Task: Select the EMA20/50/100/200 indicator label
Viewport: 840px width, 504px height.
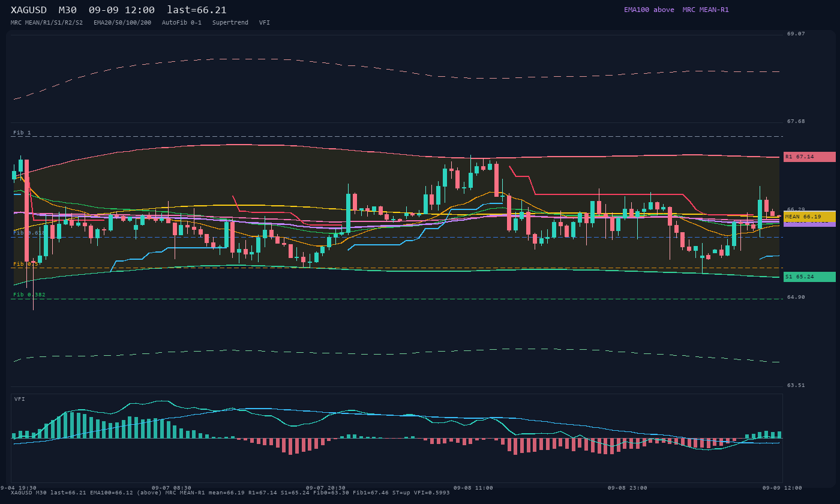Action: [x=122, y=23]
